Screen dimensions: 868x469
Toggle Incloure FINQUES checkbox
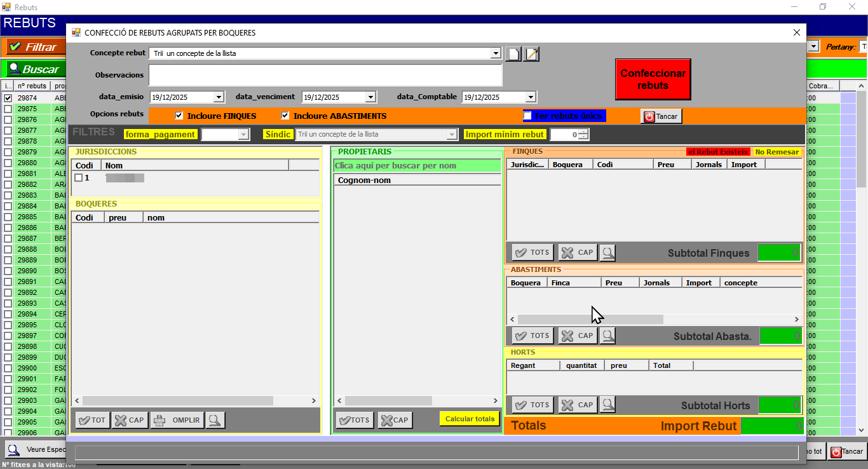coord(179,116)
